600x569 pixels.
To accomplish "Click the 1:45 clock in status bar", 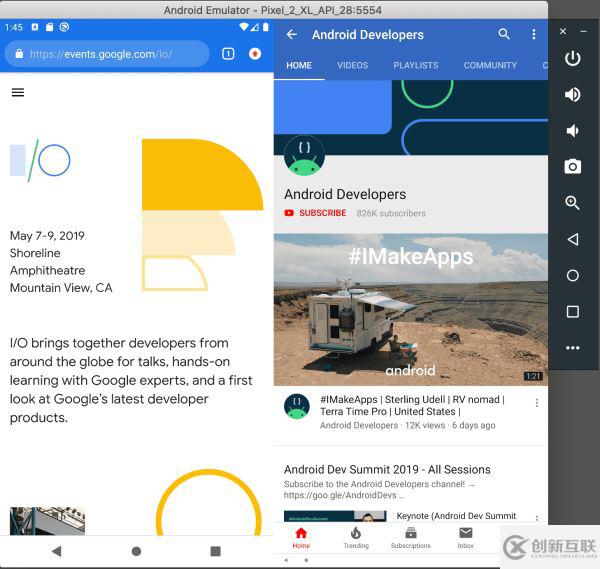I will coord(14,27).
